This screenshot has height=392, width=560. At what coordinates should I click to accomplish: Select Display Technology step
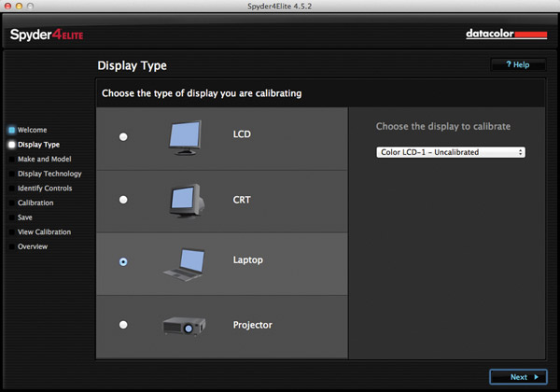49,174
